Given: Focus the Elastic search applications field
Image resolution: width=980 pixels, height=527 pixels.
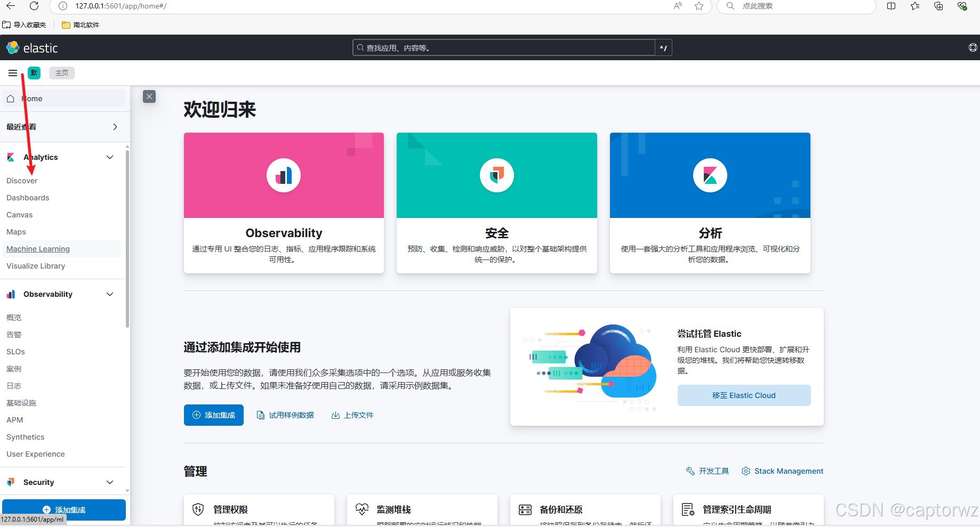Looking at the screenshot, I should point(504,48).
